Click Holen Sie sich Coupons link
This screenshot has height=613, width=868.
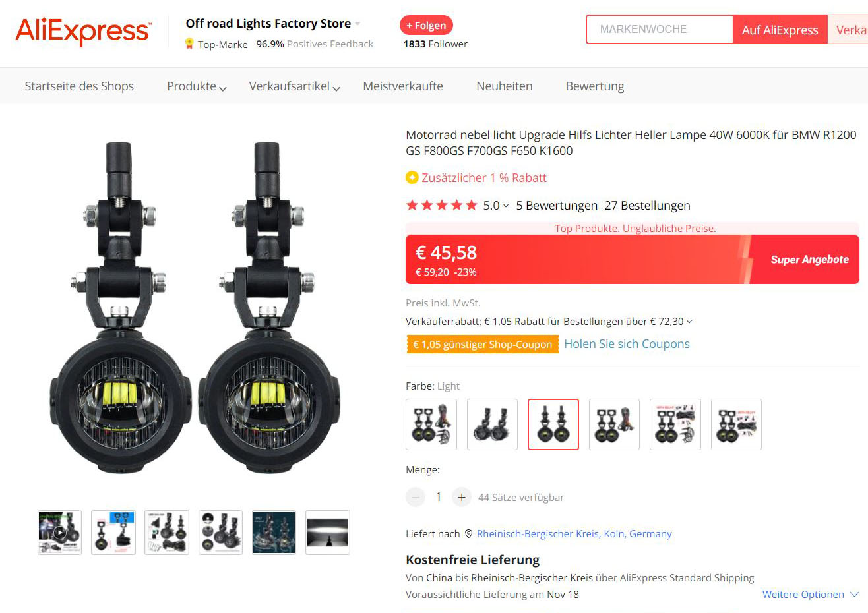627,343
